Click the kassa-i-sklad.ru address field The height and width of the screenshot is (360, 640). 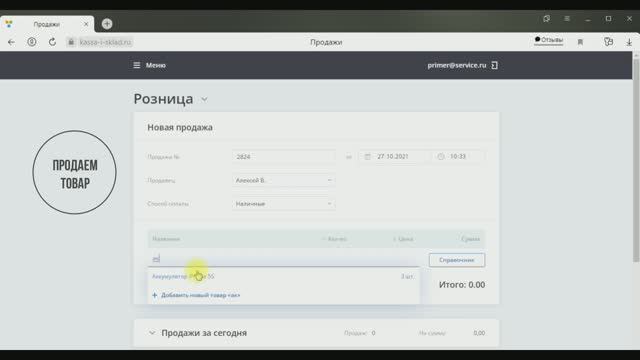tap(105, 42)
